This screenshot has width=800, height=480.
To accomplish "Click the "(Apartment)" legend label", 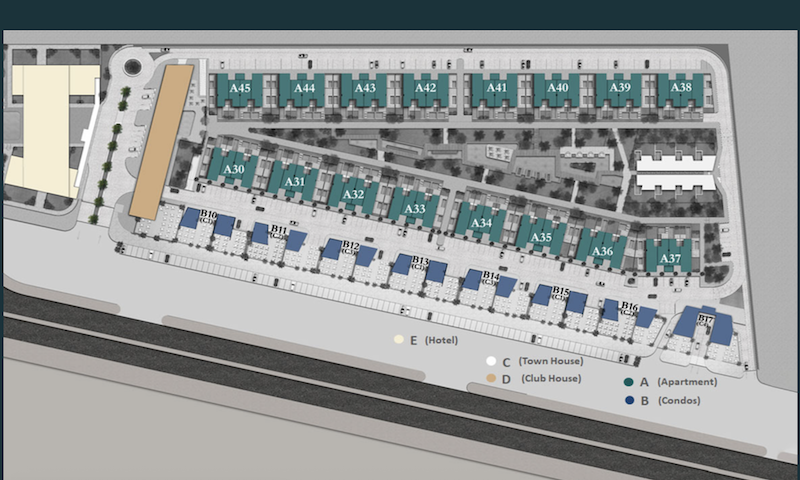I will coord(686,382).
